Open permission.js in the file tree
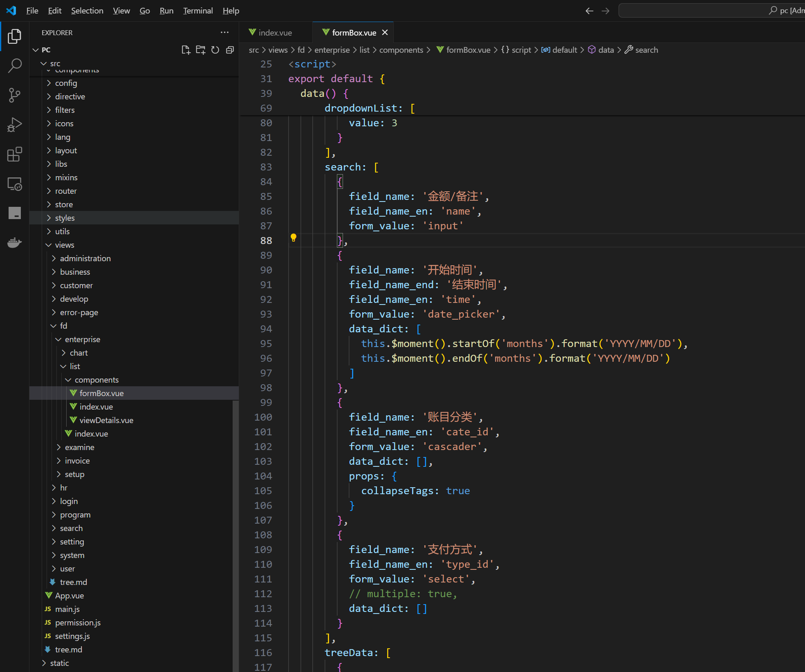805x672 pixels. [134, 623]
